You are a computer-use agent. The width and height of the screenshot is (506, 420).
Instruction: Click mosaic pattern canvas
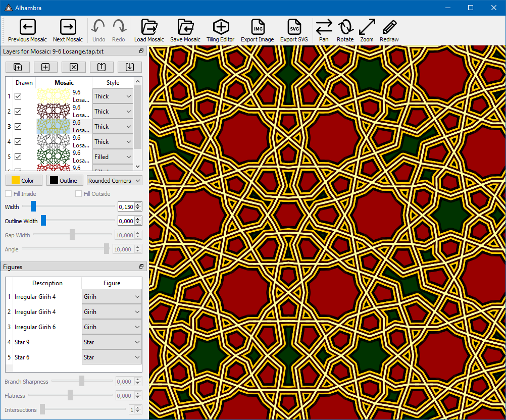[327, 232]
